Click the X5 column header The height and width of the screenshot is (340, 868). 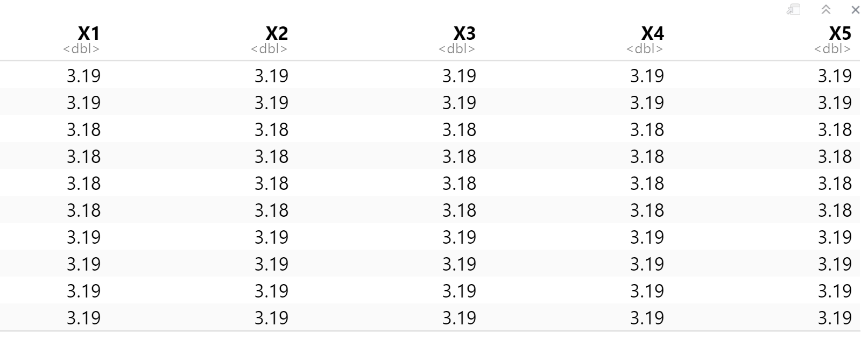pyautogui.click(x=840, y=34)
